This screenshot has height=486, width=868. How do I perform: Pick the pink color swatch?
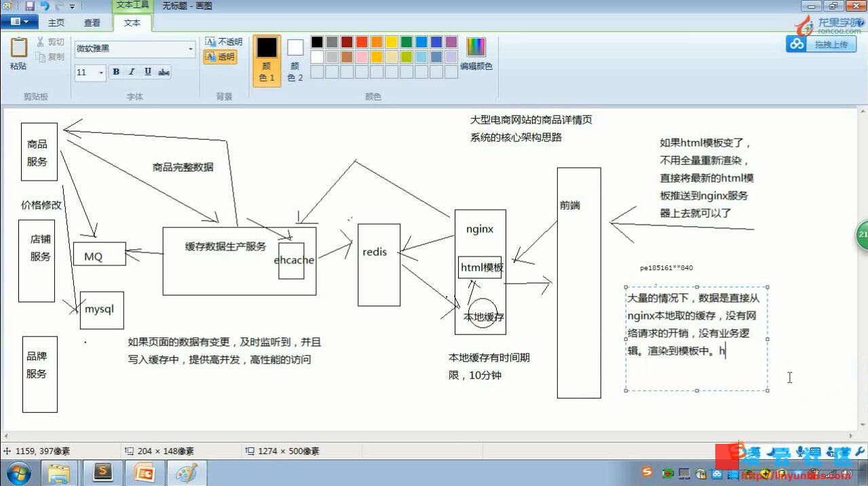362,57
